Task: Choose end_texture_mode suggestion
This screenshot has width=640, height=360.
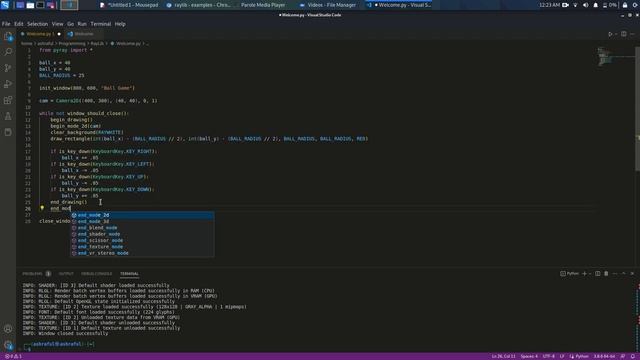Action: click(x=142, y=247)
